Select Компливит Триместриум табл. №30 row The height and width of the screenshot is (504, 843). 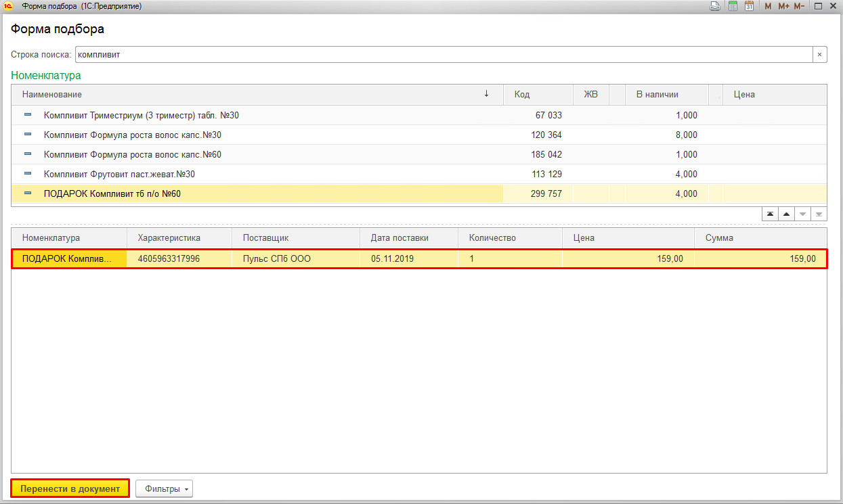tap(141, 116)
